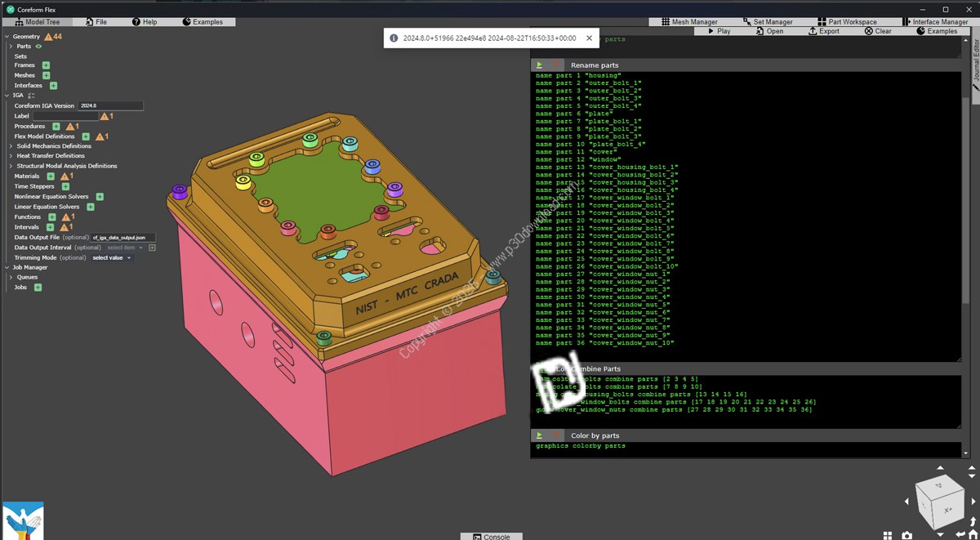The image size is (980, 540).
Task: Click the warning triangle next to Label field
Action: point(105,116)
